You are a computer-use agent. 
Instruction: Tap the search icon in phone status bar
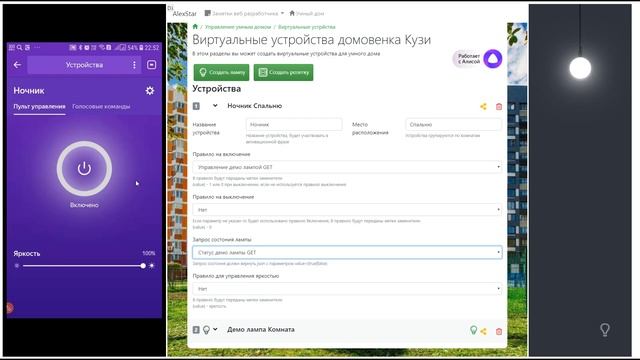[x=19, y=48]
